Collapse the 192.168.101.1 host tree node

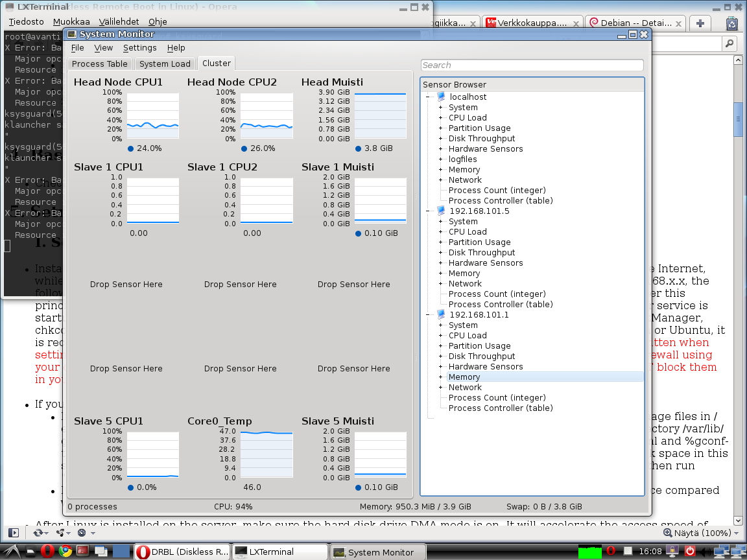pyautogui.click(x=429, y=315)
